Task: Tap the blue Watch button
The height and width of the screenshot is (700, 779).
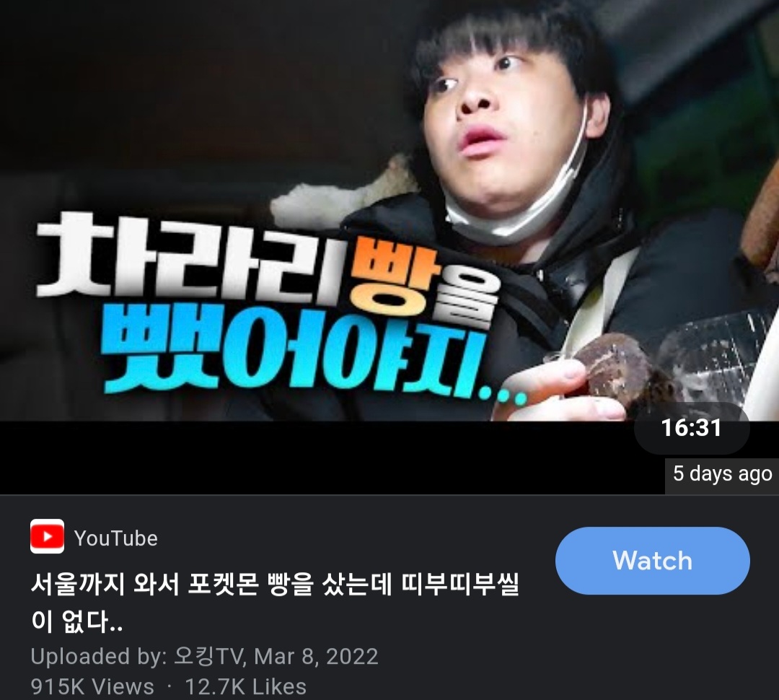Action: [x=652, y=561]
